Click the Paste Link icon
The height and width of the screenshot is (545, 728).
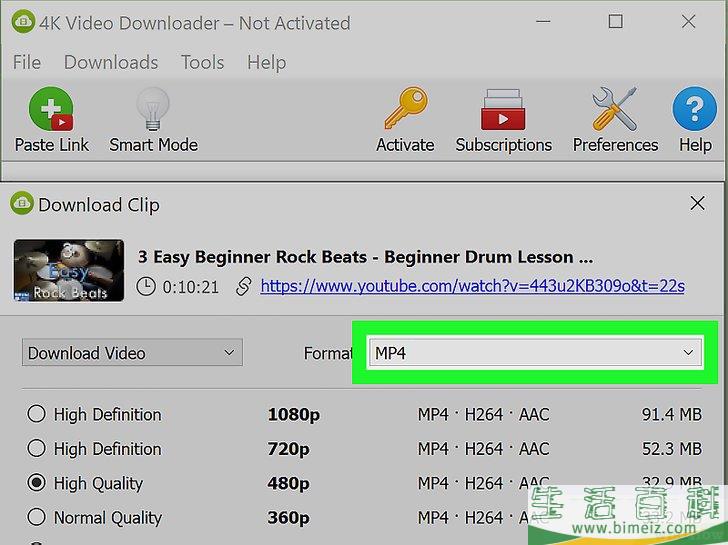pyautogui.click(x=51, y=111)
